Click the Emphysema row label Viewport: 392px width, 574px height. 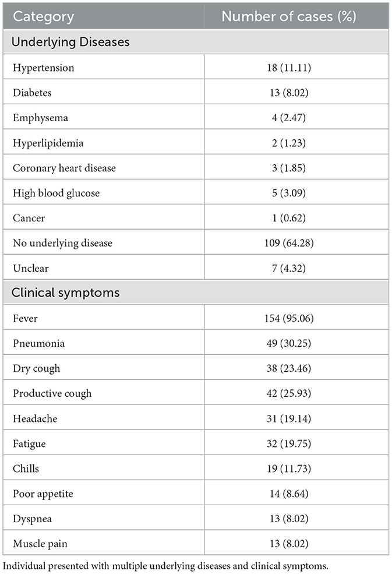(40, 118)
